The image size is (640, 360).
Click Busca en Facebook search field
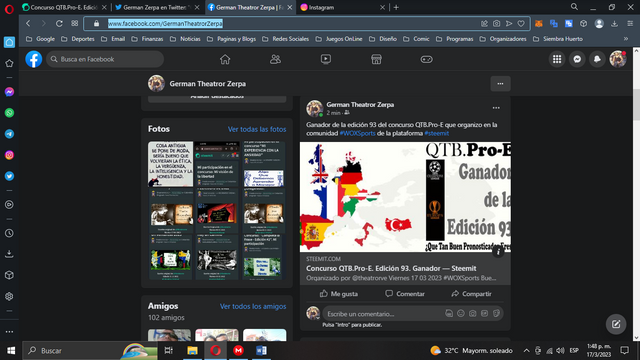[105, 59]
